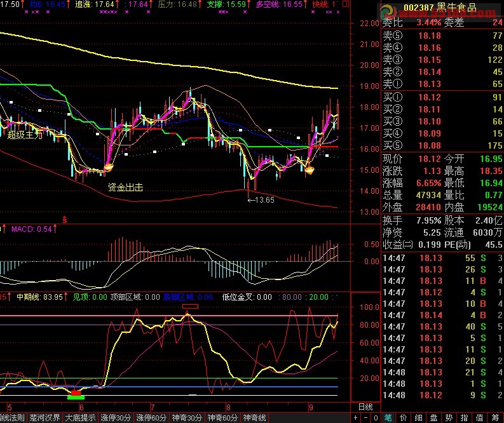This screenshot has width=504, height=423.
Task: Select the 大底提示 indicator tab
Action: tap(80, 418)
